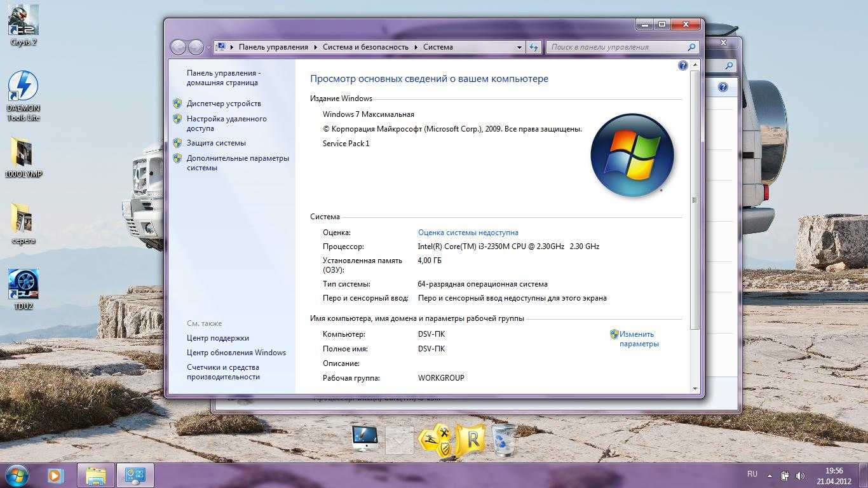
Task: Open Windows Explorer taskbar button
Action: click(96, 475)
